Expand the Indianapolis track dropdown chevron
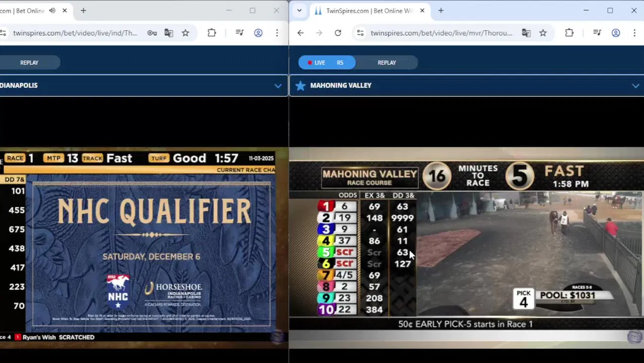This screenshot has width=644, height=363. [278, 86]
